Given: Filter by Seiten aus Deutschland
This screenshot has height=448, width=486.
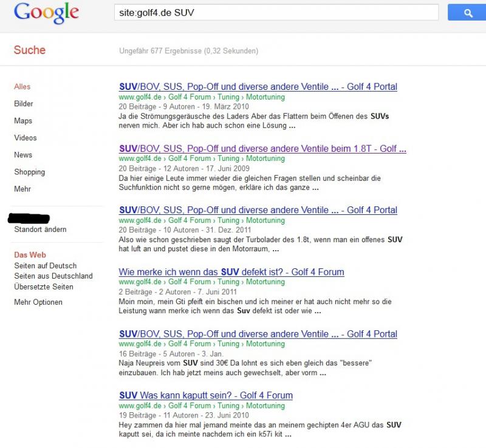Looking at the screenshot, I should coord(53,276).
